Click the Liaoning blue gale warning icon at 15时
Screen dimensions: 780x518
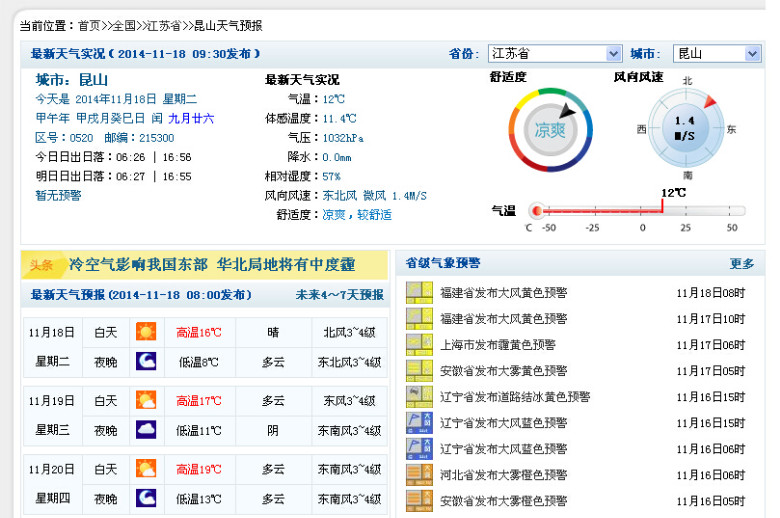(x=418, y=422)
